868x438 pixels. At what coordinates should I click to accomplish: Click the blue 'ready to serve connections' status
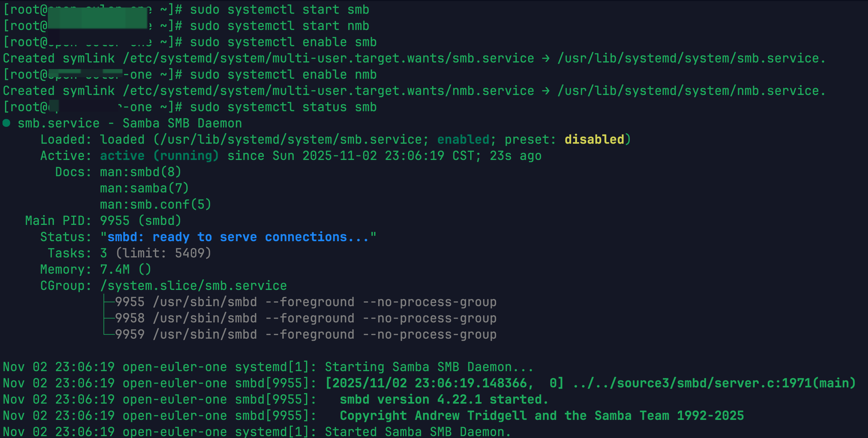coord(238,237)
